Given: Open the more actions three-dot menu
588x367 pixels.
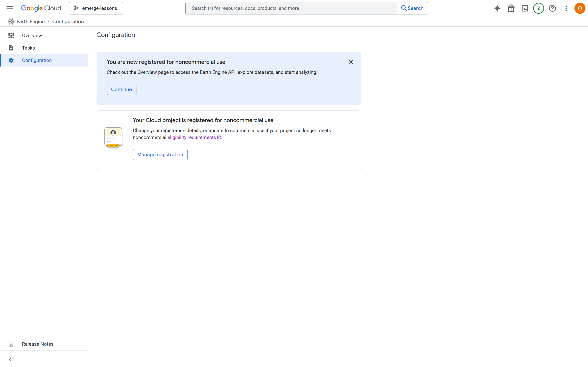Looking at the screenshot, I should coord(566,8).
